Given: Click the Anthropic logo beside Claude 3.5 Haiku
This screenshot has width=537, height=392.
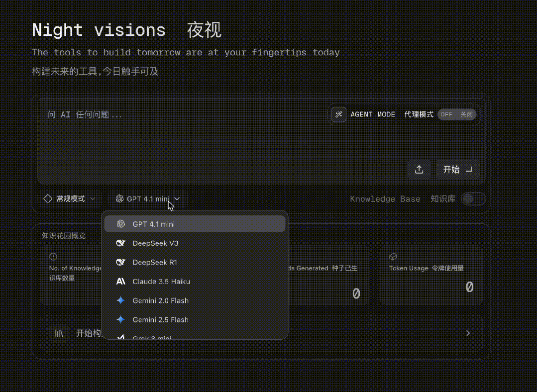Looking at the screenshot, I should click(x=120, y=282).
